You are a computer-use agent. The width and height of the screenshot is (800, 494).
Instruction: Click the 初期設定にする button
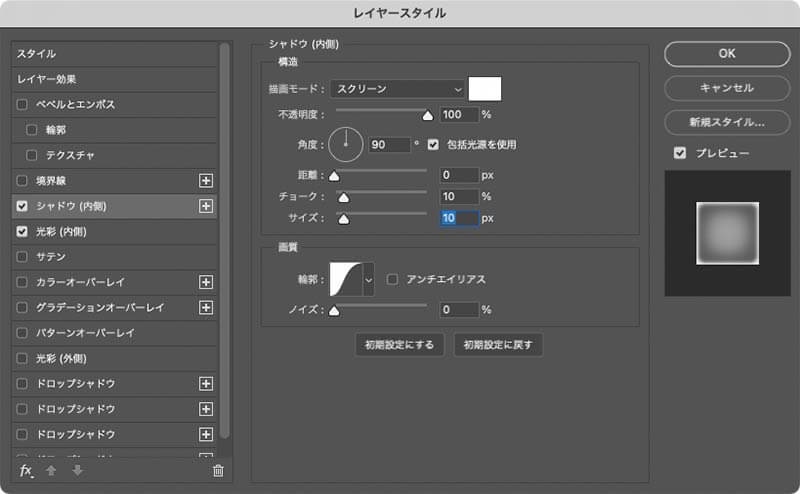399,345
